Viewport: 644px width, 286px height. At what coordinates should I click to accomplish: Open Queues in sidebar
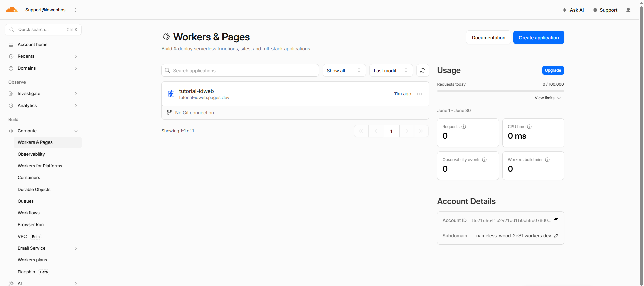pos(26,201)
